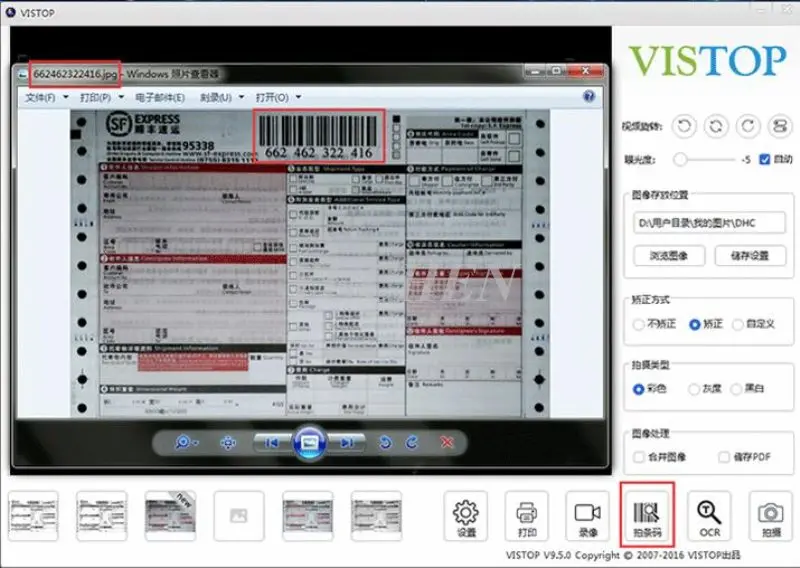Click the 矫正方式 group label
This screenshot has height=568, width=800.
coord(650,300)
